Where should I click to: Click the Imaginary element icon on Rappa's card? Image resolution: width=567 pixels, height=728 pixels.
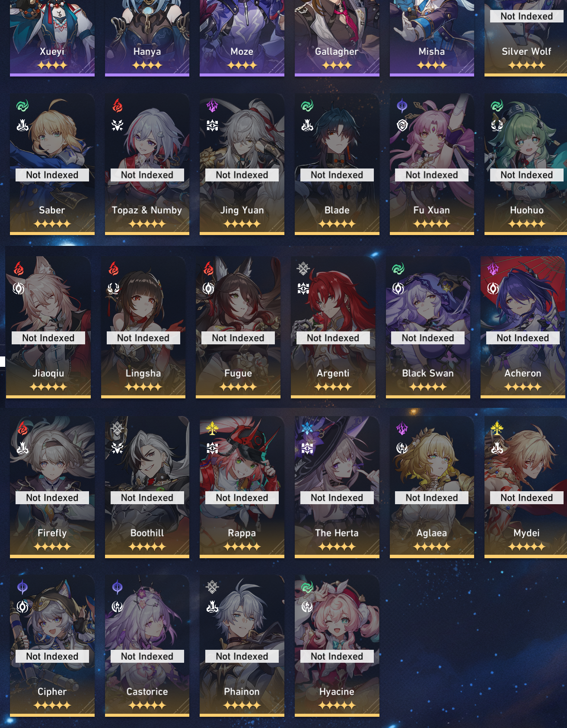click(212, 428)
